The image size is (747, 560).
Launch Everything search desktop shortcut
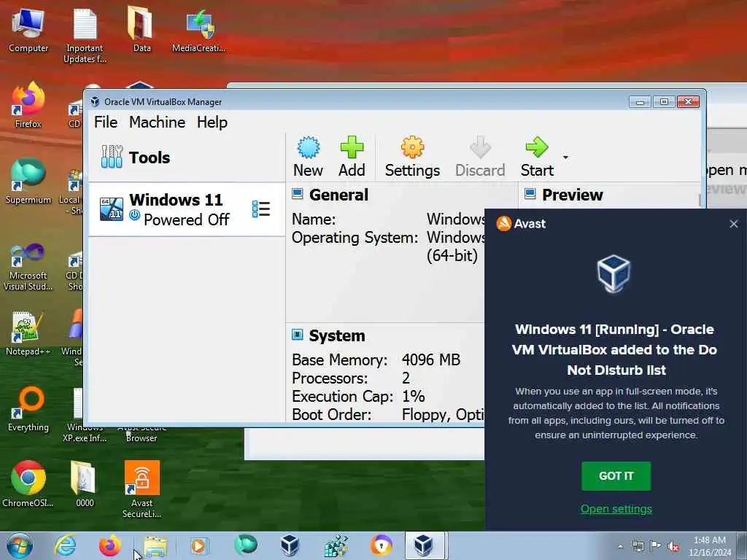(x=28, y=408)
